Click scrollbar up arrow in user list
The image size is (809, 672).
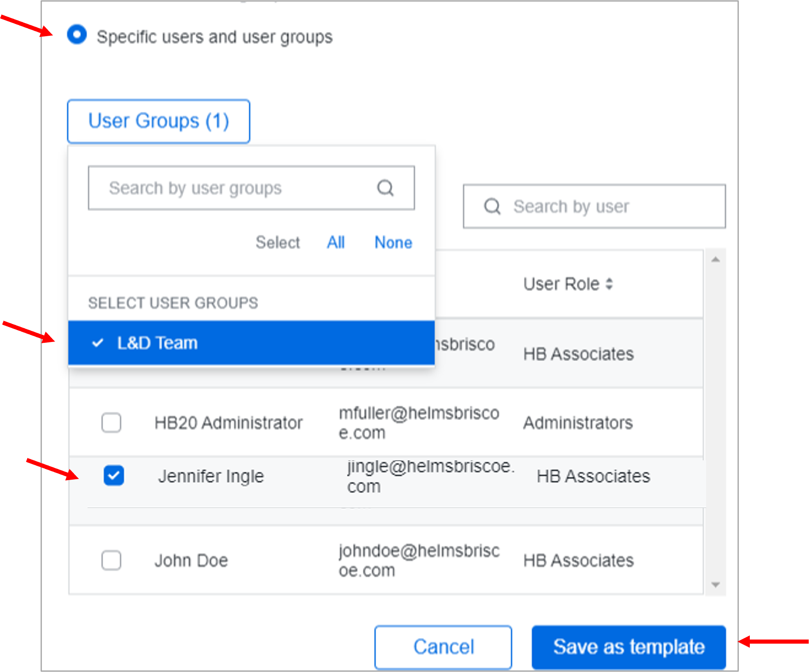pyautogui.click(x=715, y=259)
